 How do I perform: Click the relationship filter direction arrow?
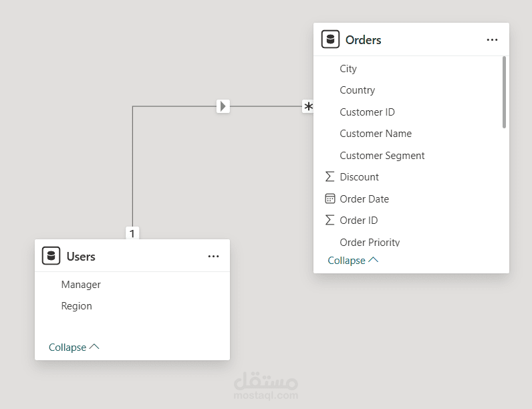pos(223,106)
